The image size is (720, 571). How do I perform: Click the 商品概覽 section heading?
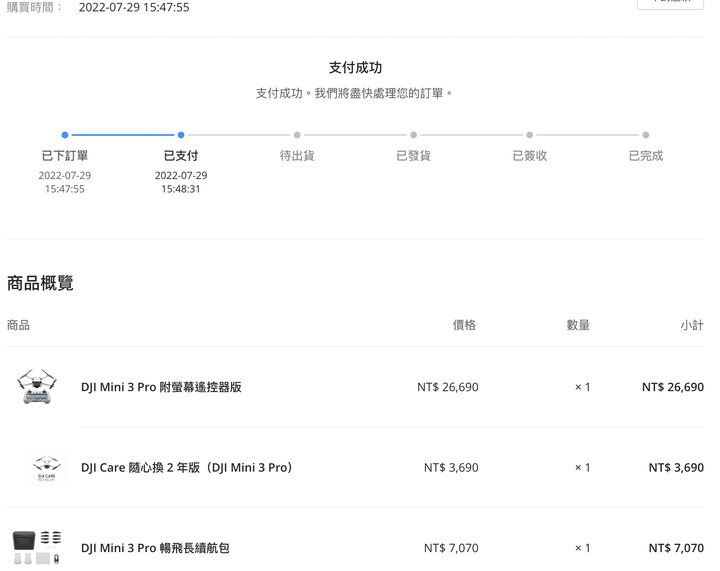click(40, 283)
